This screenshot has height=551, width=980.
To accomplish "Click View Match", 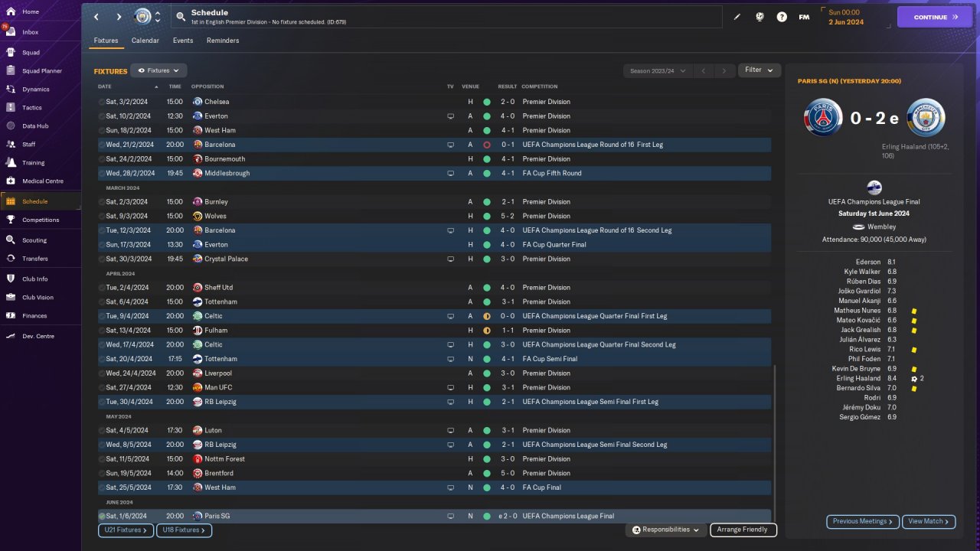I will coord(929,522).
